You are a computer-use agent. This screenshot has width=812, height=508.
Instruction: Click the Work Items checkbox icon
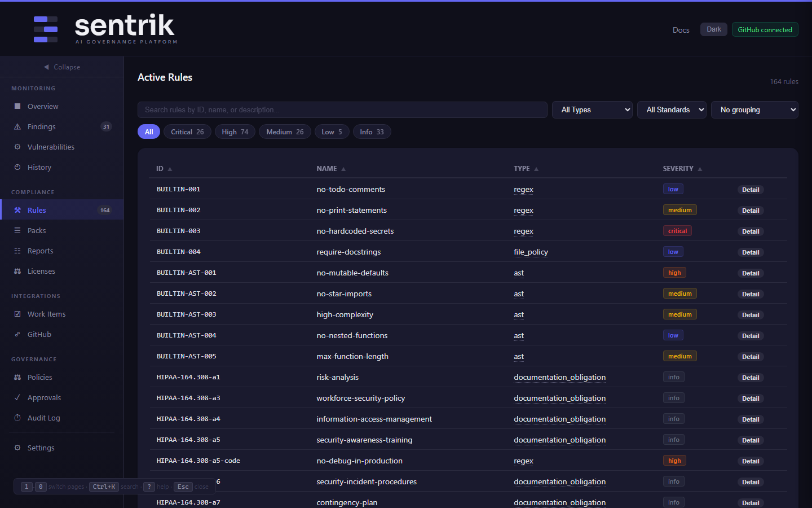pyautogui.click(x=17, y=314)
